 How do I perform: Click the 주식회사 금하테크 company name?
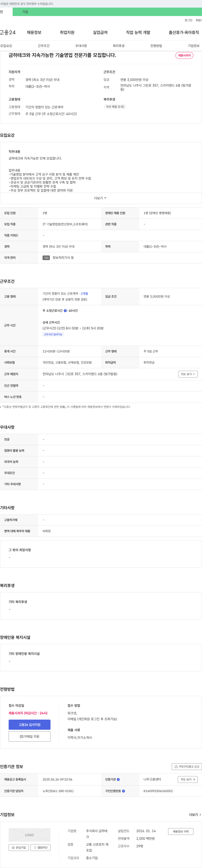[97, 834]
